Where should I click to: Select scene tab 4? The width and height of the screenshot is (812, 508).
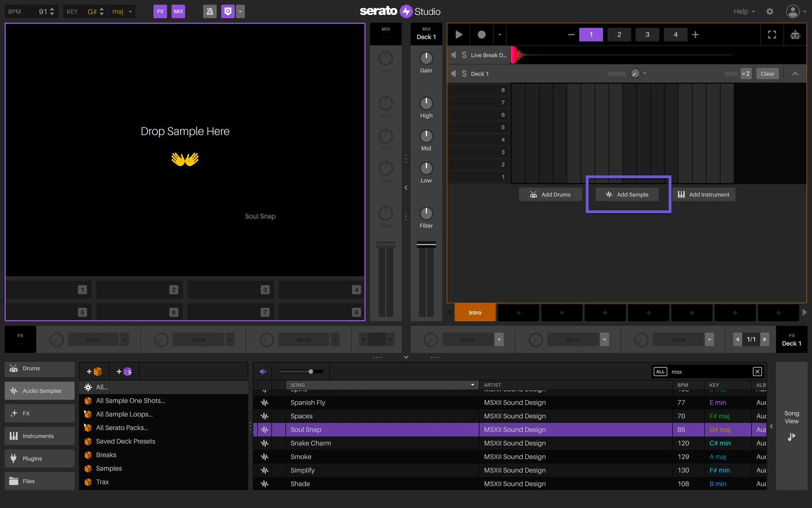tap(675, 35)
